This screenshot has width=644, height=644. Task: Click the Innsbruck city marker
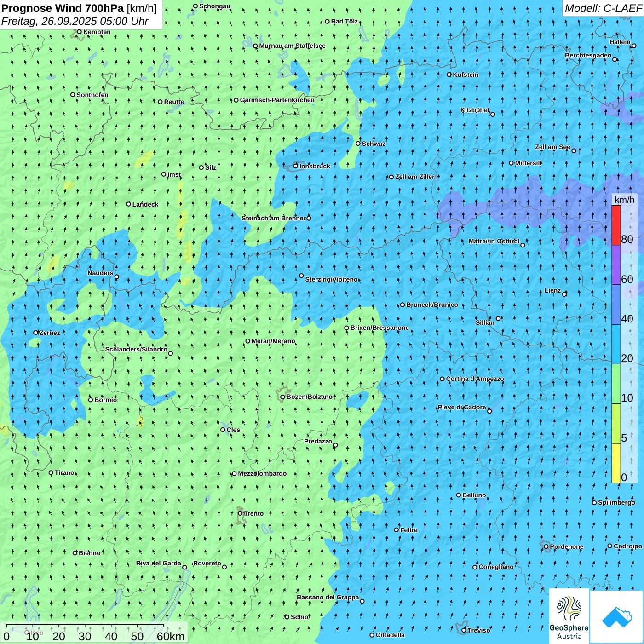[x=296, y=166]
